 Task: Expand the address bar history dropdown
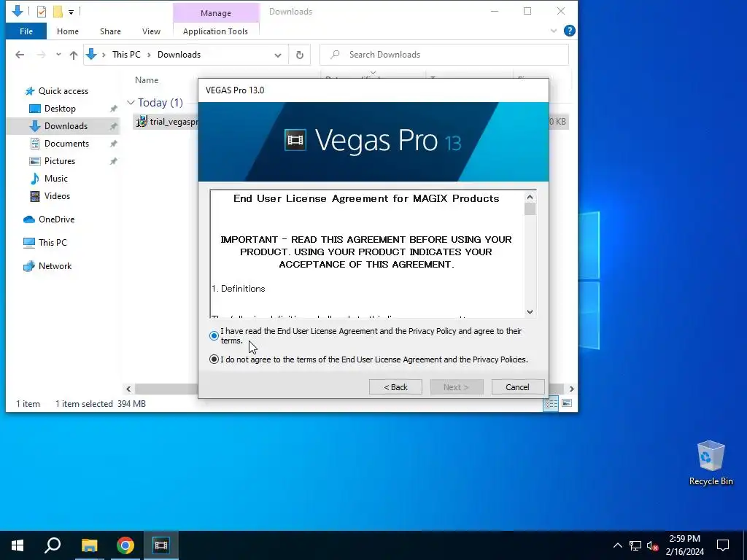click(x=278, y=55)
